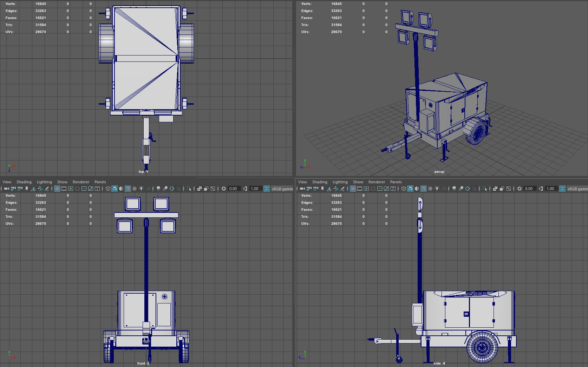Screen dimensions: 588x367
Task: Toggle view transform button in side panel
Action: click(x=562, y=189)
